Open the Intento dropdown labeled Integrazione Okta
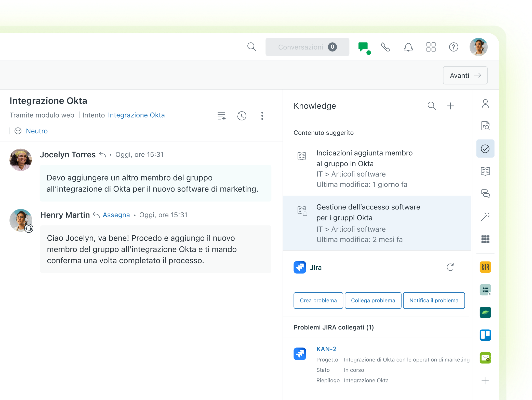The image size is (532, 400). tap(137, 115)
